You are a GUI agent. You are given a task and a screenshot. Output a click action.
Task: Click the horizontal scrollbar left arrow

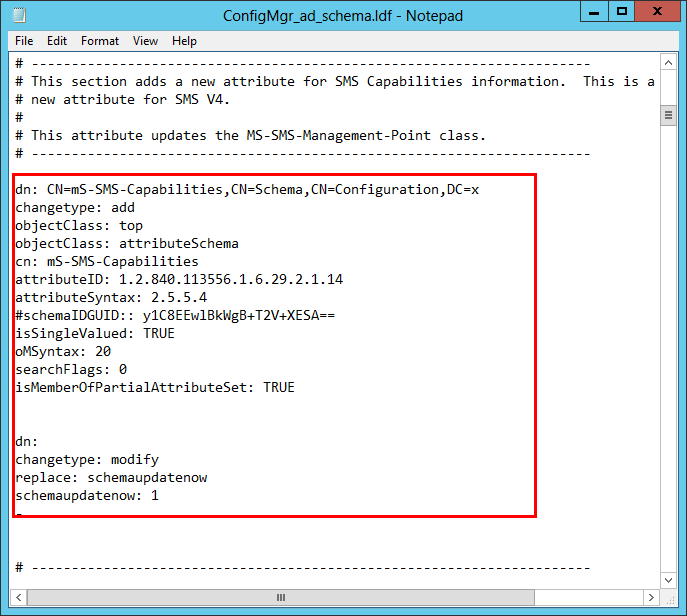click(x=20, y=597)
